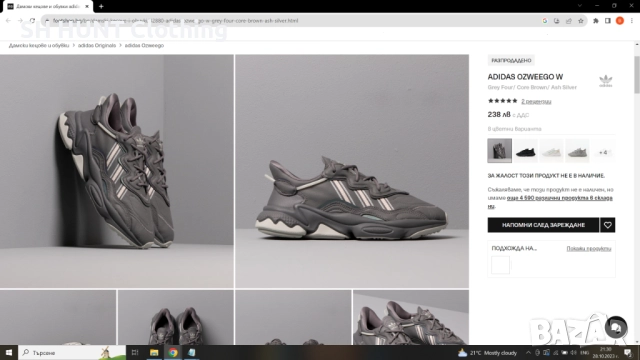Click the page vertical scrollbar thumb
Screen dimensions: 640x360
point(637,75)
